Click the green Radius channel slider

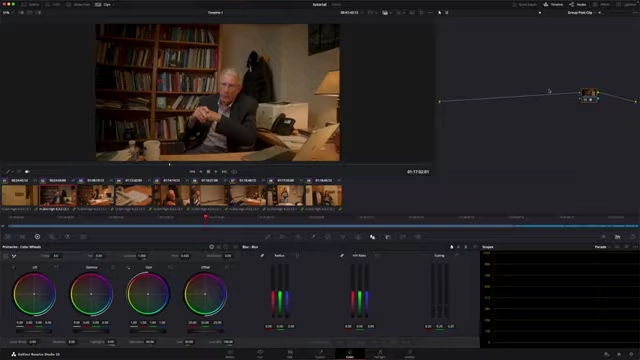pos(280,291)
